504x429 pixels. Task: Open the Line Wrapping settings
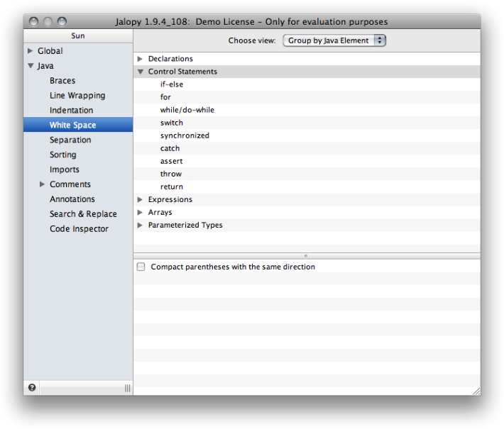[x=77, y=95]
